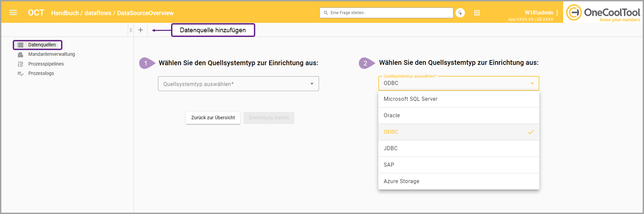Choose Azure Storage option

pyautogui.click(x=458, y=181)
